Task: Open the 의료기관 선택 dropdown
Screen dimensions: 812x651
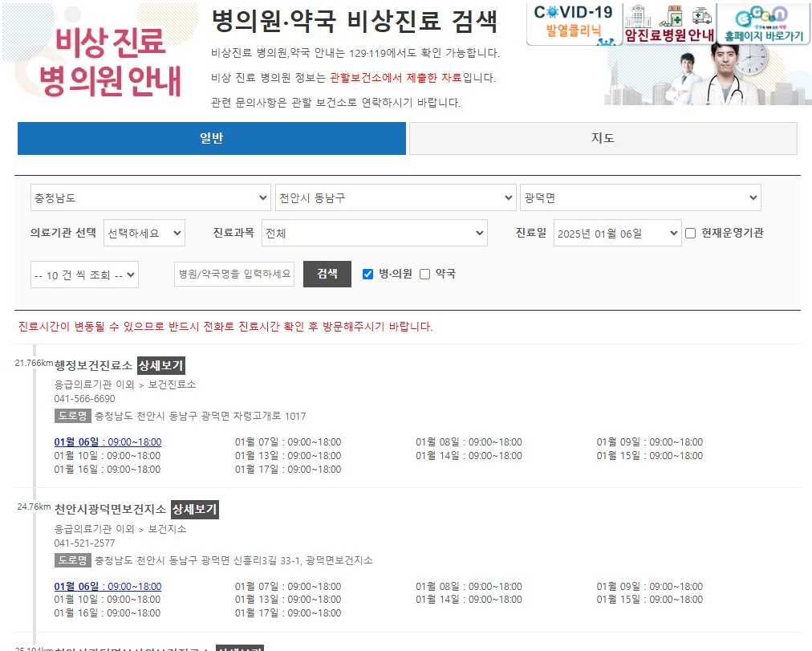Action: pos(144,233)
